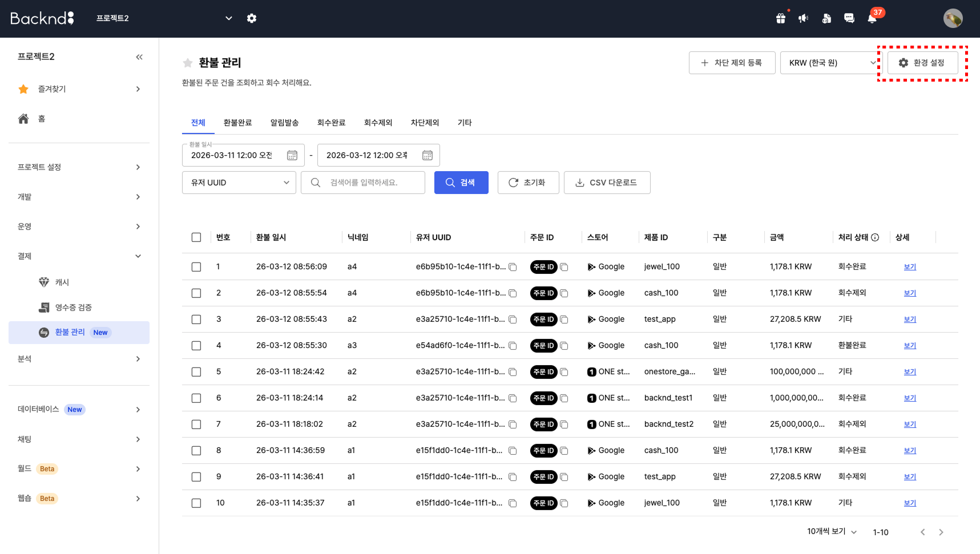Open the chat messages icon

(x=849, y=18)
